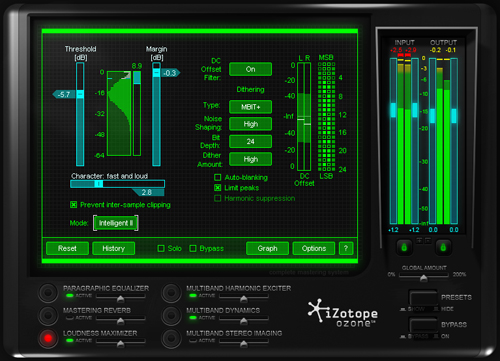Toggle Paragraphic Equalizer Active LED

70,295
